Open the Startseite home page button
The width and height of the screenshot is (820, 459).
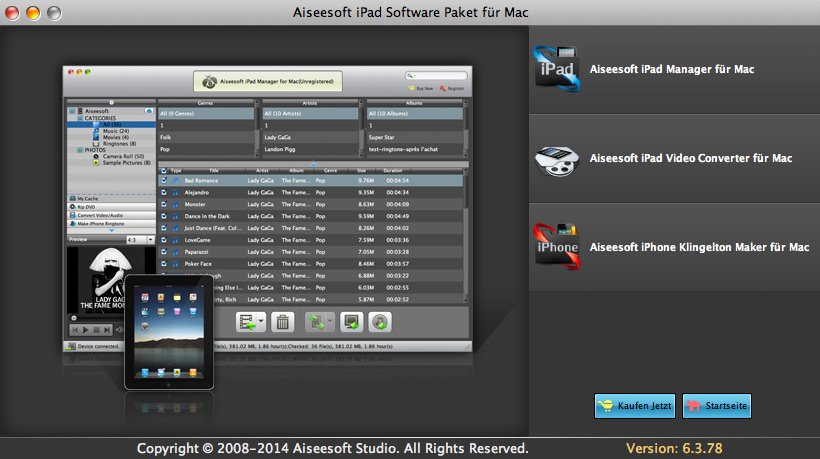717,406
